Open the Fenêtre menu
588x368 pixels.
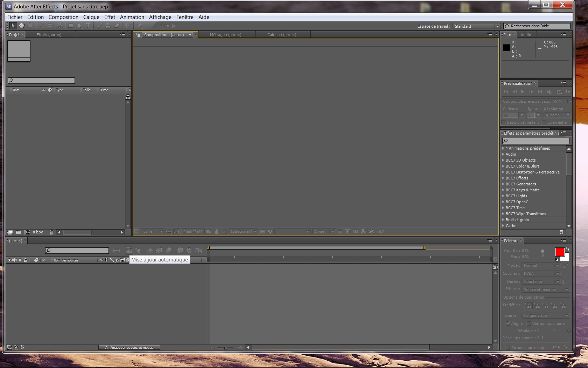point(185,17)
